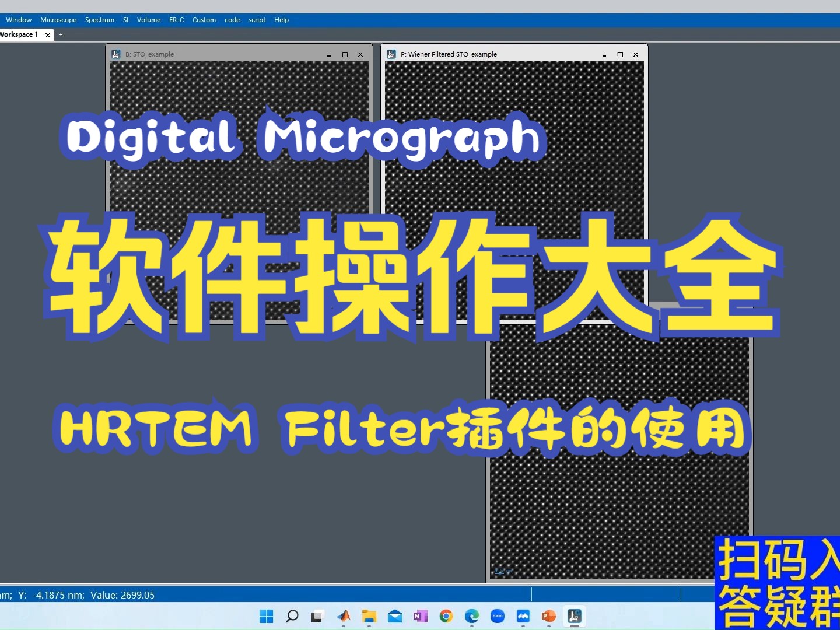The width and height of the screenshot is (840, 630).
Task: Open the Custom menu
Action: coord(204,20)
